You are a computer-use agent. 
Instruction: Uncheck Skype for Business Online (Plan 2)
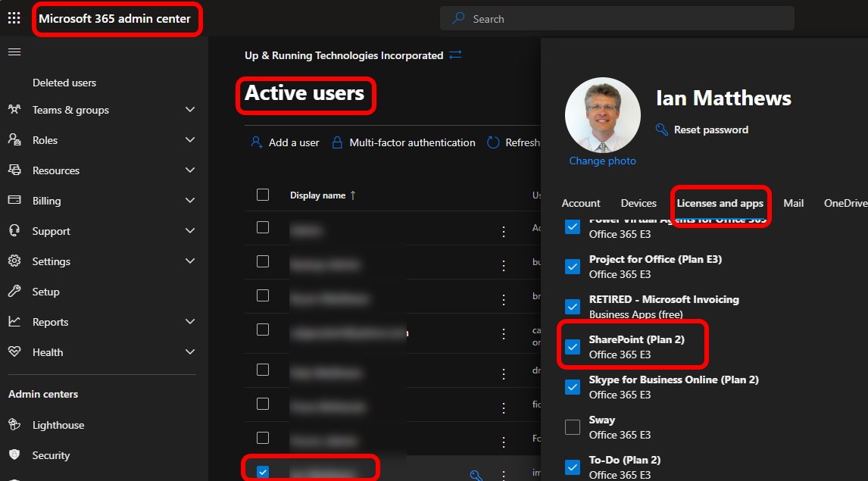tap(573, 387)
